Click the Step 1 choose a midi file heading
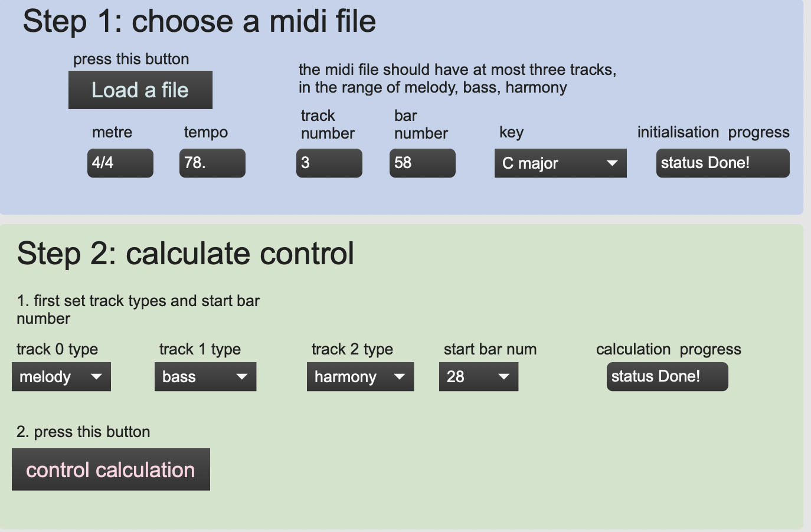 tap(200, 21)
